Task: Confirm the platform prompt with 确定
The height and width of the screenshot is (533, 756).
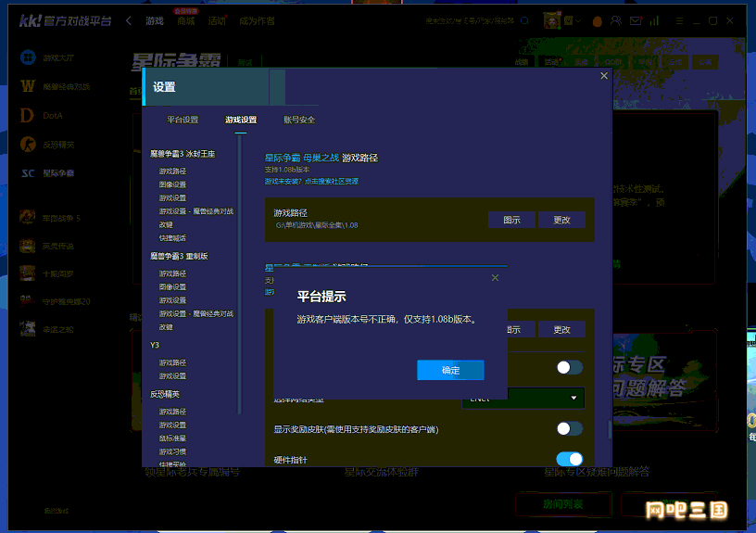Action: (450, 370)
